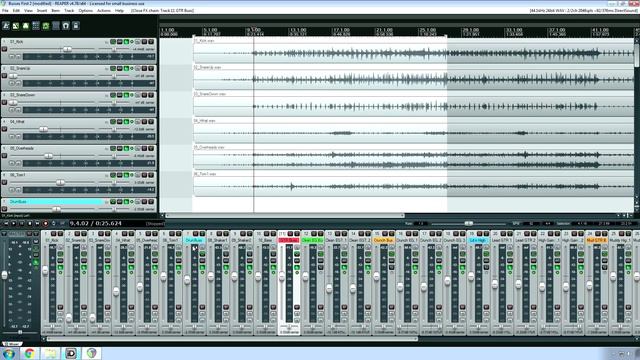Image resolution: width=640 pixels, height=360 pixels.
Task: Solo 01_Kick in track panel
Action: click(x=151, y=42)
